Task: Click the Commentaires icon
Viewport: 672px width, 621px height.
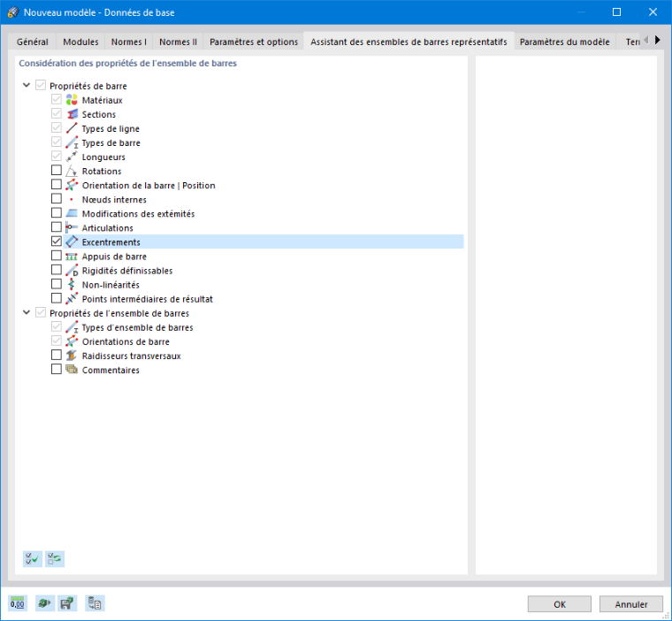Action: point(72,369)
